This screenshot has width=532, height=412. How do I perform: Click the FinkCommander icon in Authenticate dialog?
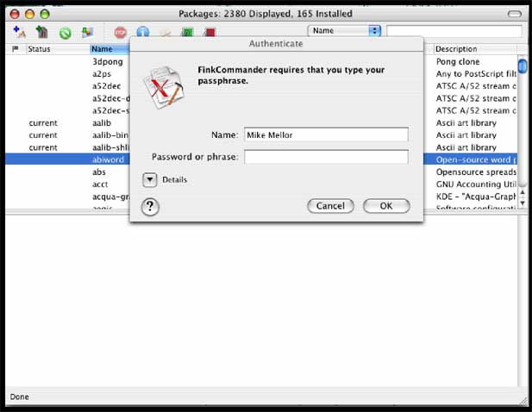pos(164,88)
